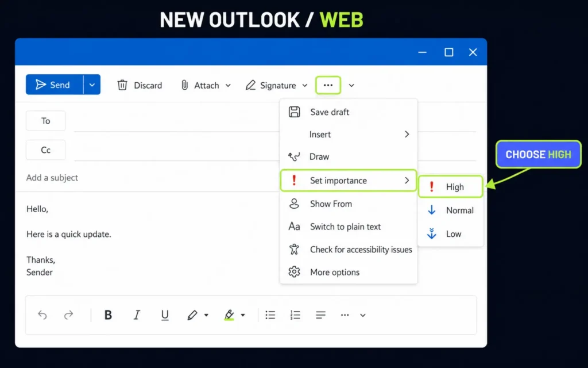Click the blue down arrow icon for Normal
The width and height of the screenshot is (588, 368).
coord(432,210)
